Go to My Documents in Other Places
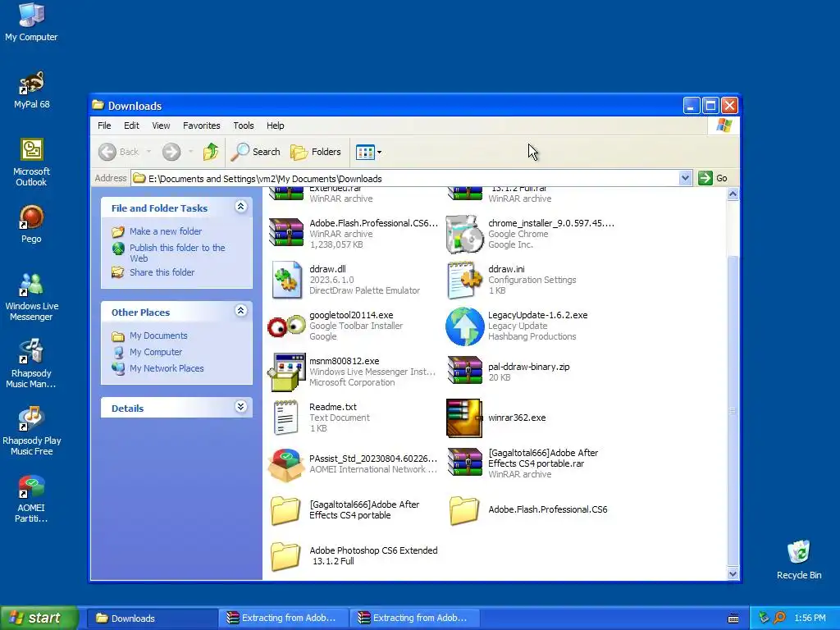Image resolution: width=840 pixels, height=630 pixels. (158, 336)
